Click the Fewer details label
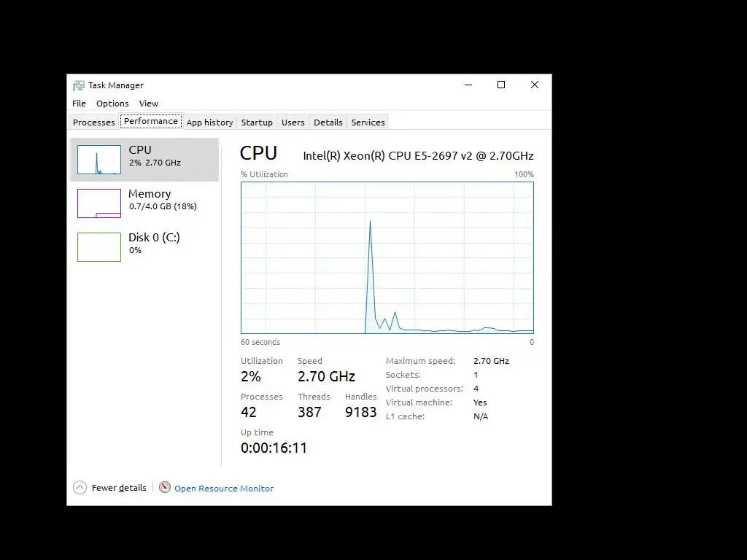This screenshot has width=747, height=560. [119, 488]
